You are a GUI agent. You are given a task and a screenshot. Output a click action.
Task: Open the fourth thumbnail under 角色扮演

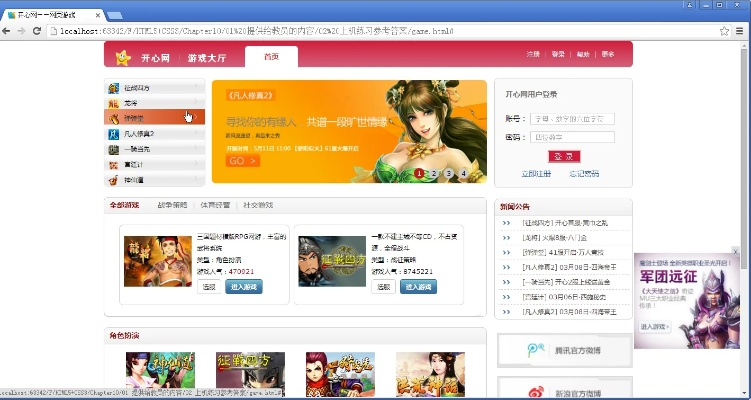point(431,374)
